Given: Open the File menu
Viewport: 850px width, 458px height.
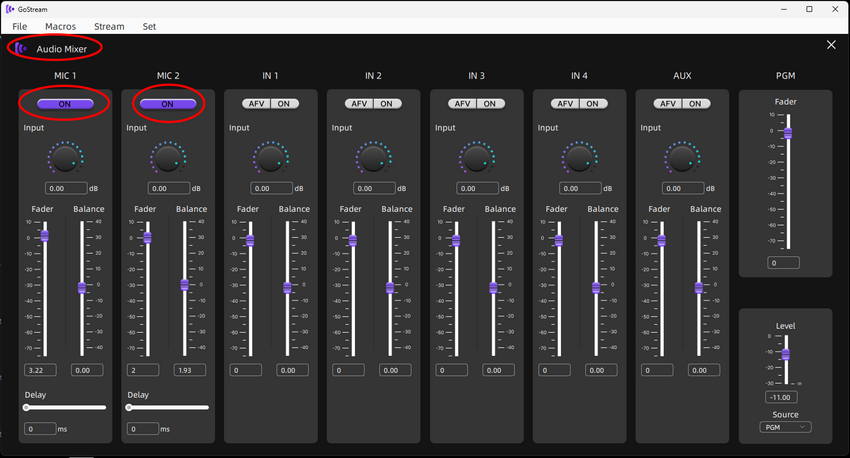Looking at the screenshot, I should (20, 27).
